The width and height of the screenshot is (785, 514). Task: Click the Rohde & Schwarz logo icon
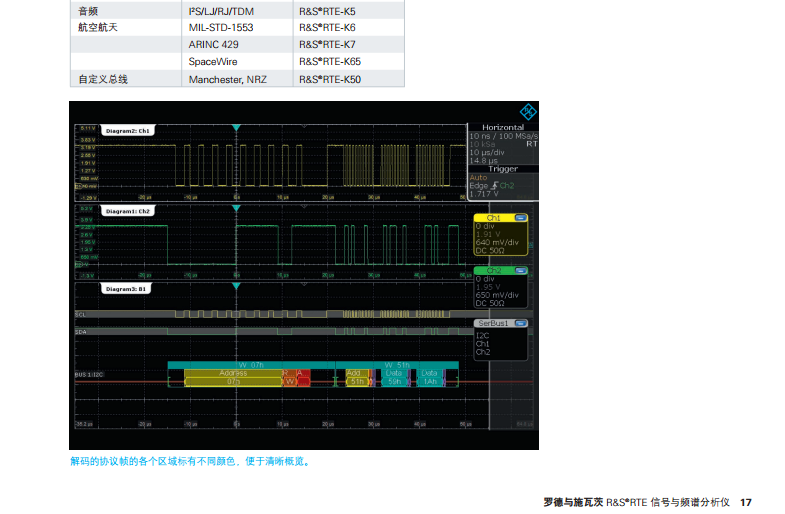(x=528, y=112)
